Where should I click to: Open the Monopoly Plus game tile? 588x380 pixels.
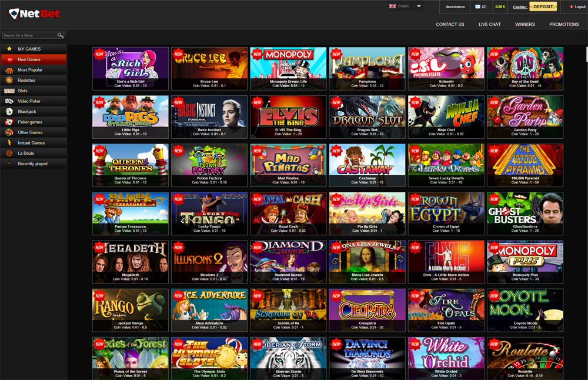pos(525,262)
